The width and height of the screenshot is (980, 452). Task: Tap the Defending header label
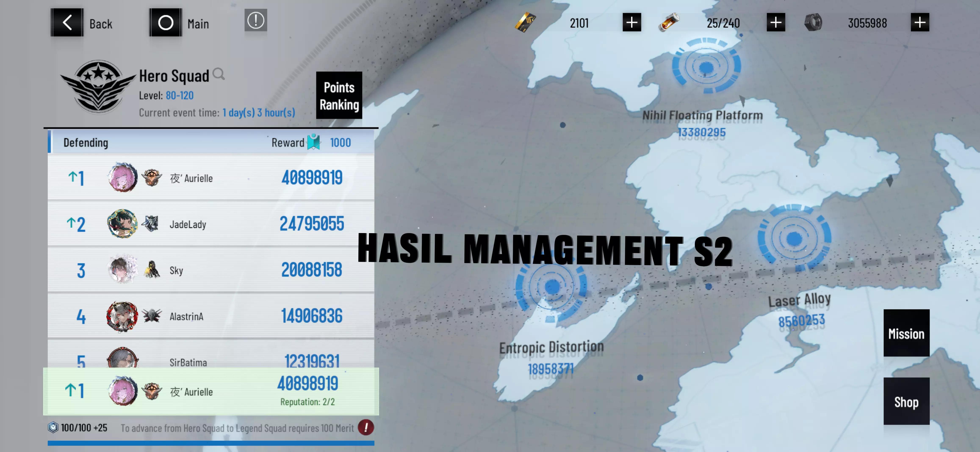(86, 143)
